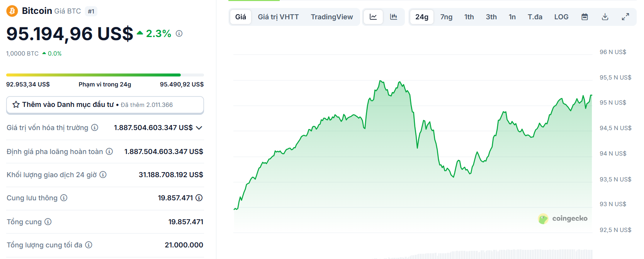644x259 pixels.
Task: Download chart data icon
Action: 605,17
